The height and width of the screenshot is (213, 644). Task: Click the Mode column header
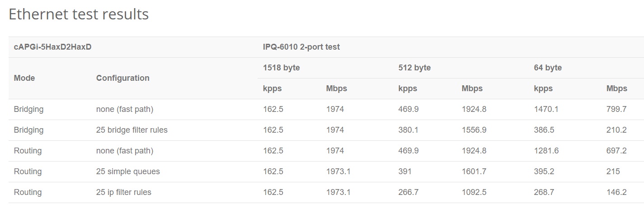pos(24,78)
